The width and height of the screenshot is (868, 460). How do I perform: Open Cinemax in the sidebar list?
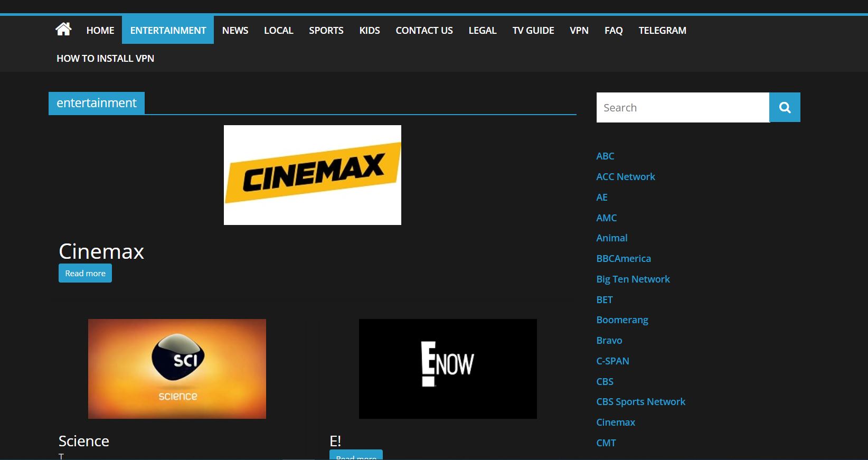[x=616, y=422]
